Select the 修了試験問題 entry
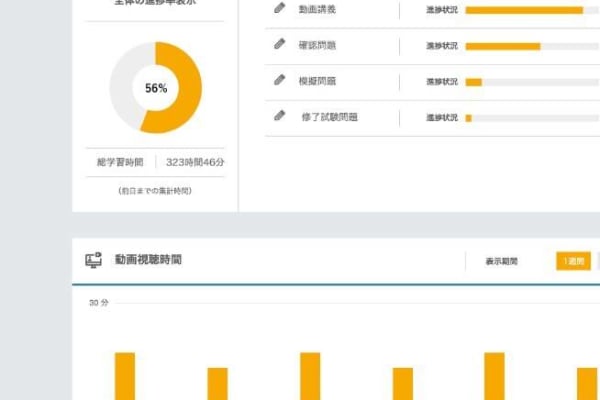This screenshot has width=600, height=400. (x=329, y=118)
